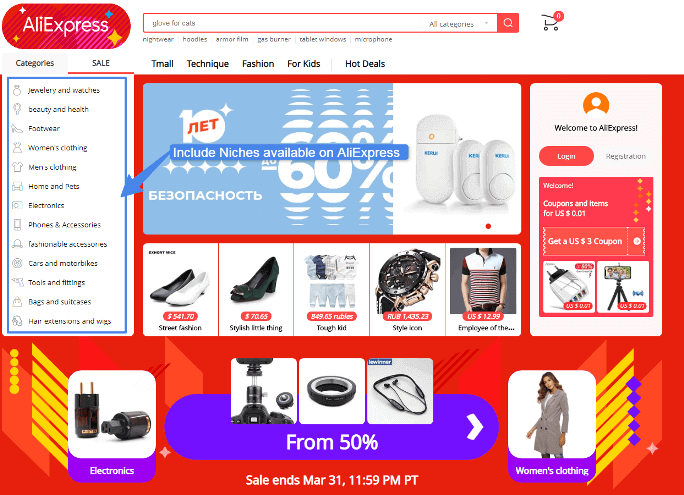This screenshot has height=495, width=684.
Task: Click the hoodies suggested search link
Action: (x=195, y=39)
